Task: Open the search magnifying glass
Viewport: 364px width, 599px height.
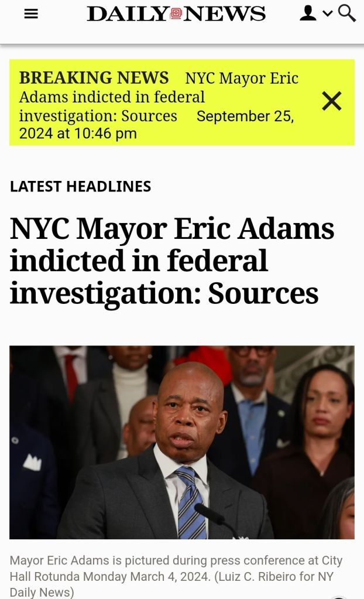Action: pyautogui.click(x=347, y=13)
